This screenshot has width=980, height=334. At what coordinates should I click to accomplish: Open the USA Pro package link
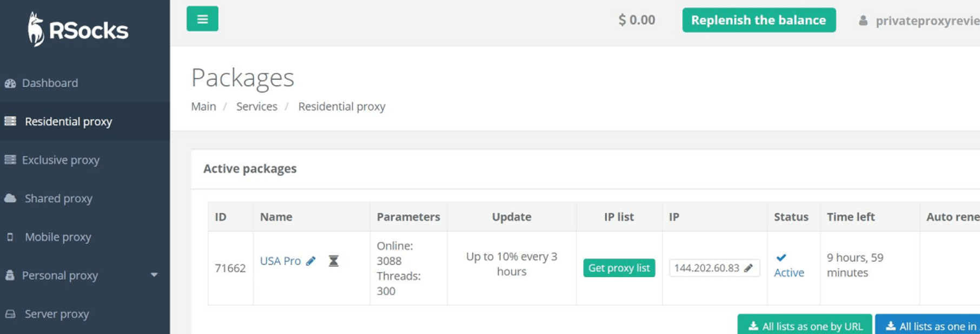tap(280, 261)
